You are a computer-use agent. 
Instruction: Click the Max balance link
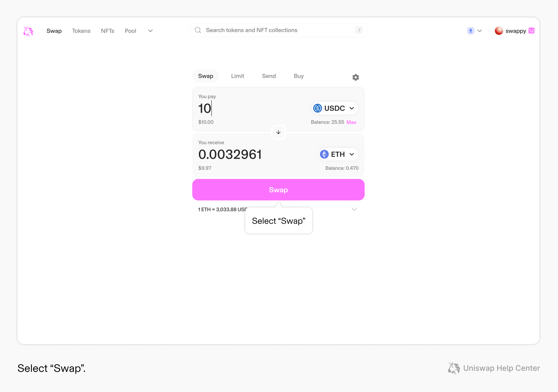(351, 122)
